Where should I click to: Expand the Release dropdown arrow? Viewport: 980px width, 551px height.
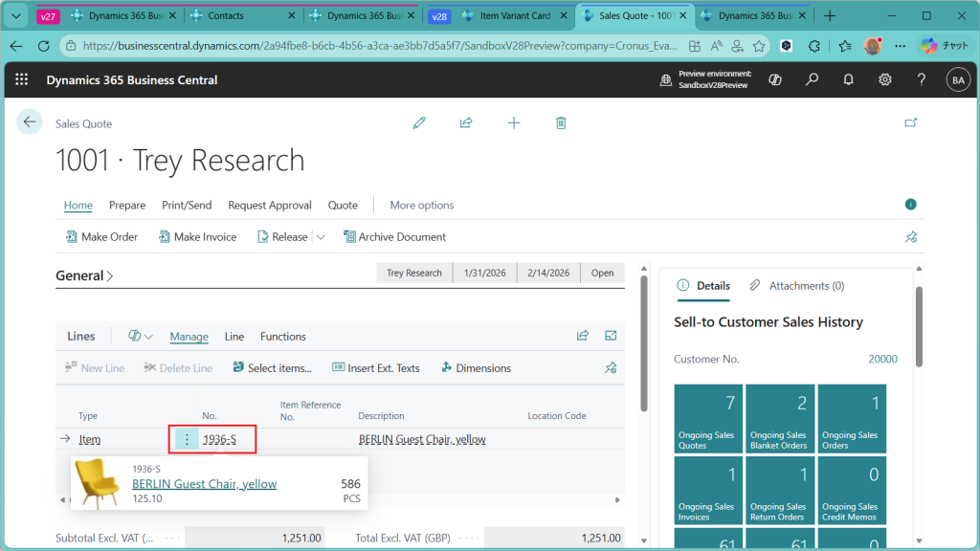[321, 237]
